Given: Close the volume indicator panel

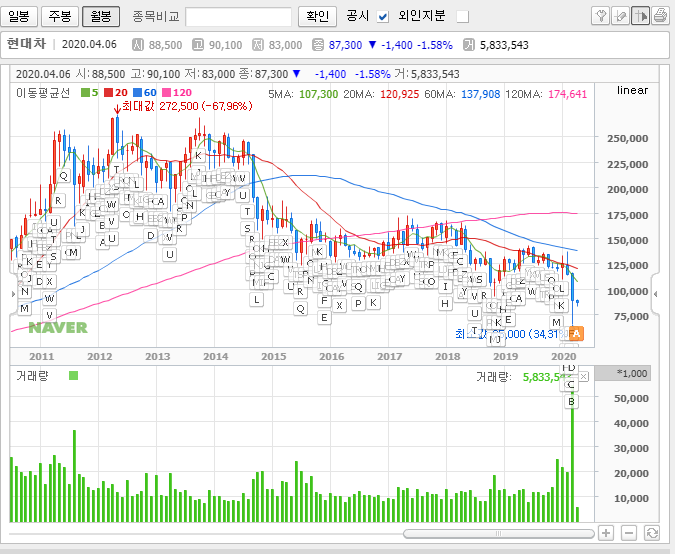Looking at the screenshot, I should 584,377.
